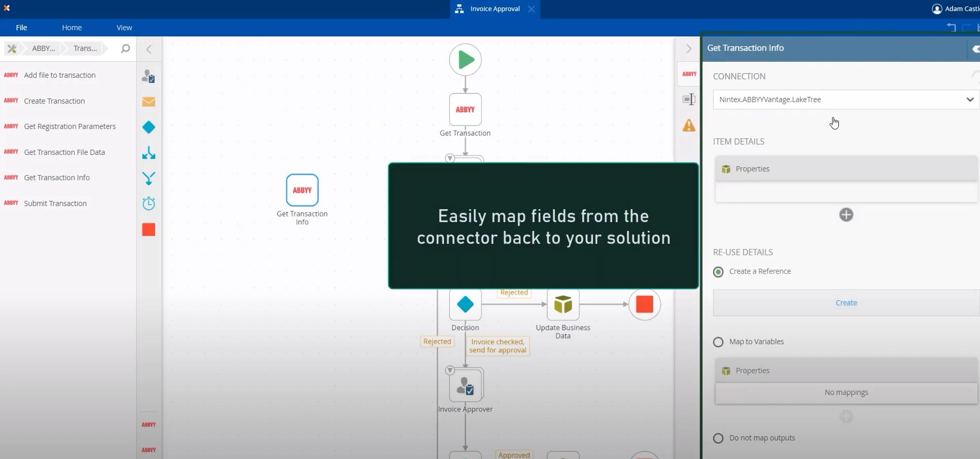Open the ABBY... breadcrumb level
Viewport: 980px width, 459px height.
click(43, 49)
